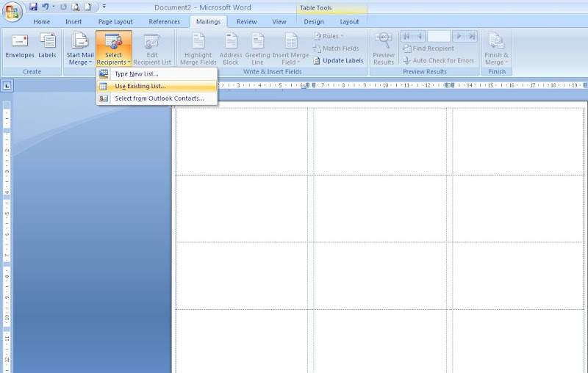Image resolution: width=588 pixels, height=373 pixels.
Task: Open Table Tools Layout tab
Action: coord(349,22)
